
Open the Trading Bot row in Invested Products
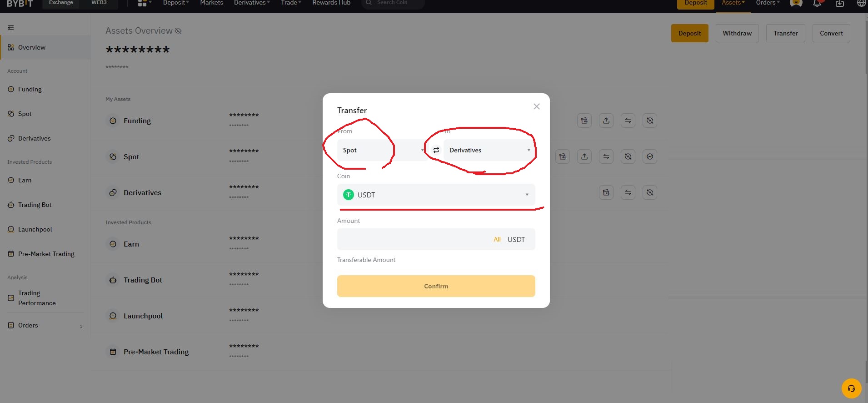pos(379,280)
